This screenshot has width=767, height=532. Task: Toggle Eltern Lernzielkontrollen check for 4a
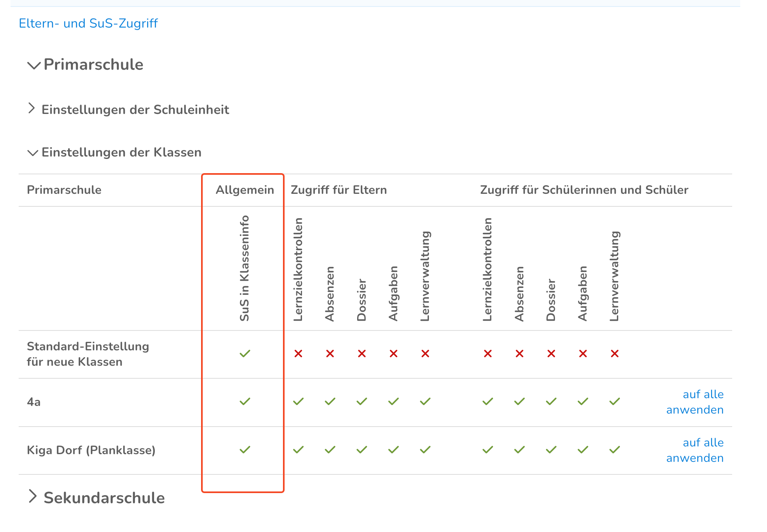tap(298, 401)
